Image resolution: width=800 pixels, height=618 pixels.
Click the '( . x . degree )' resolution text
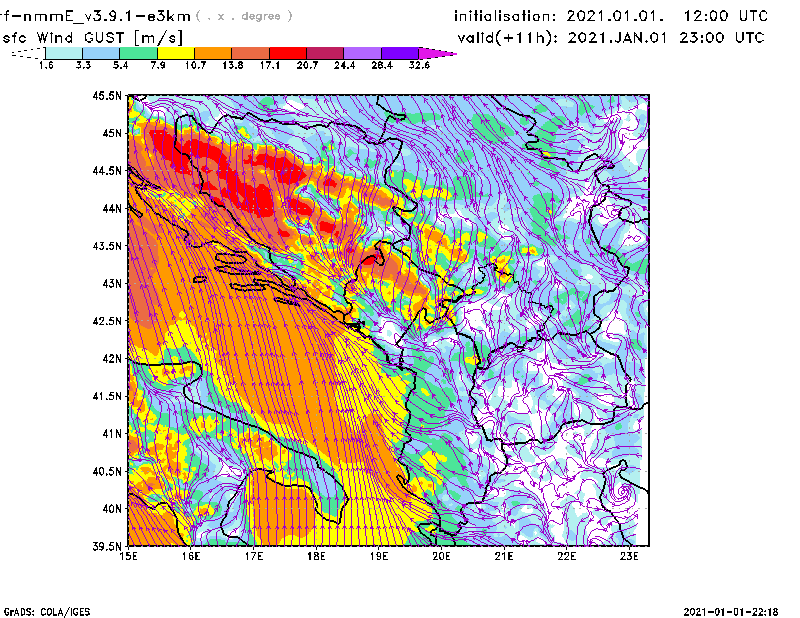pos(244,16)
